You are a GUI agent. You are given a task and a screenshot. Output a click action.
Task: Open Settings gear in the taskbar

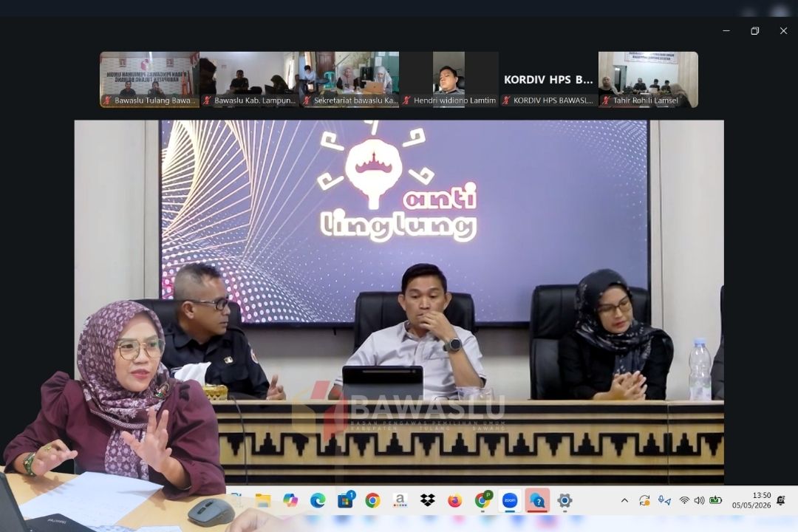coord(565,501)
